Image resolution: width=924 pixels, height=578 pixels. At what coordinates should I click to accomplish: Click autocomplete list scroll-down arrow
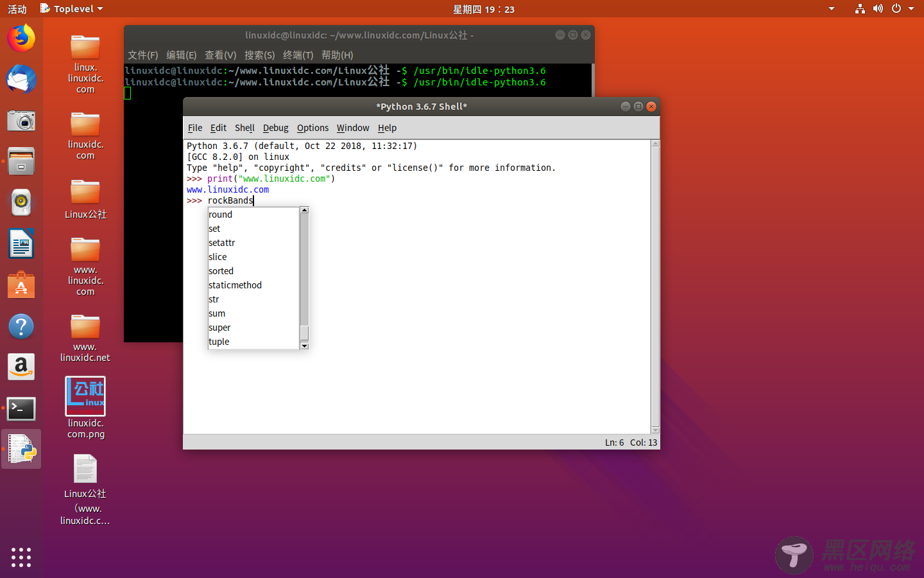(305, 346)
